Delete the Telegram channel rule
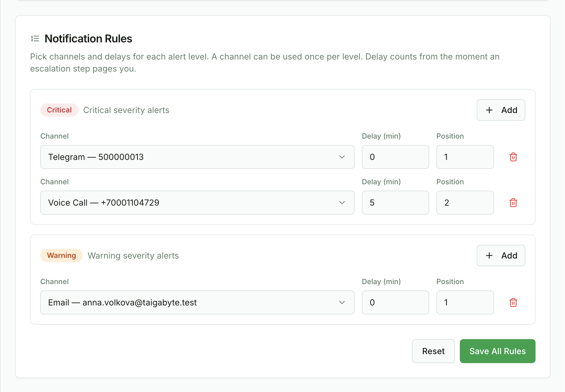 [x=513, y=157]
